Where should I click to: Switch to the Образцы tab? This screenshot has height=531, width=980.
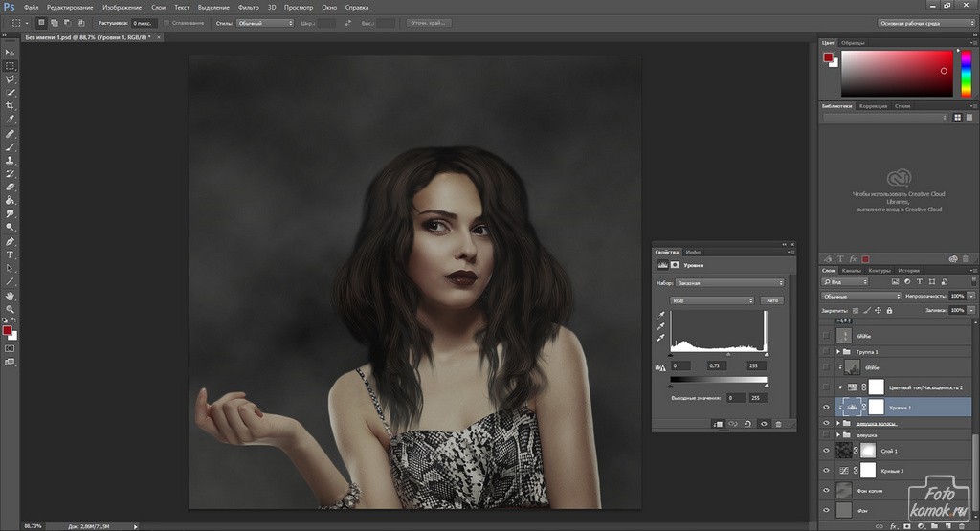(x=853, y=43)
